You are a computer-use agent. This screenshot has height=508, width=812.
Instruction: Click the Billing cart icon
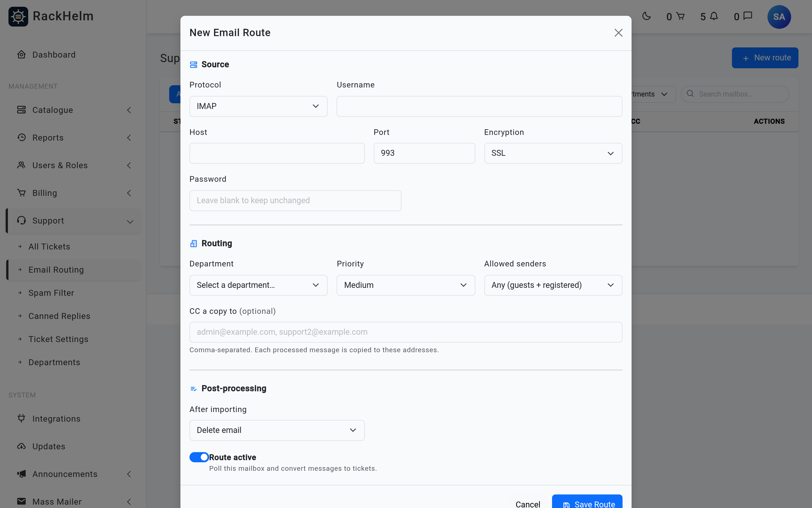click(21, 192)
